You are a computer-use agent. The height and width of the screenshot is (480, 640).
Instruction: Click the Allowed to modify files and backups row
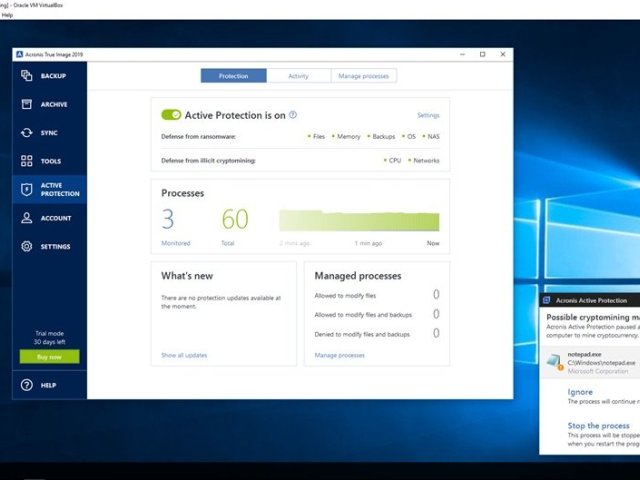[x=377, y=314]
